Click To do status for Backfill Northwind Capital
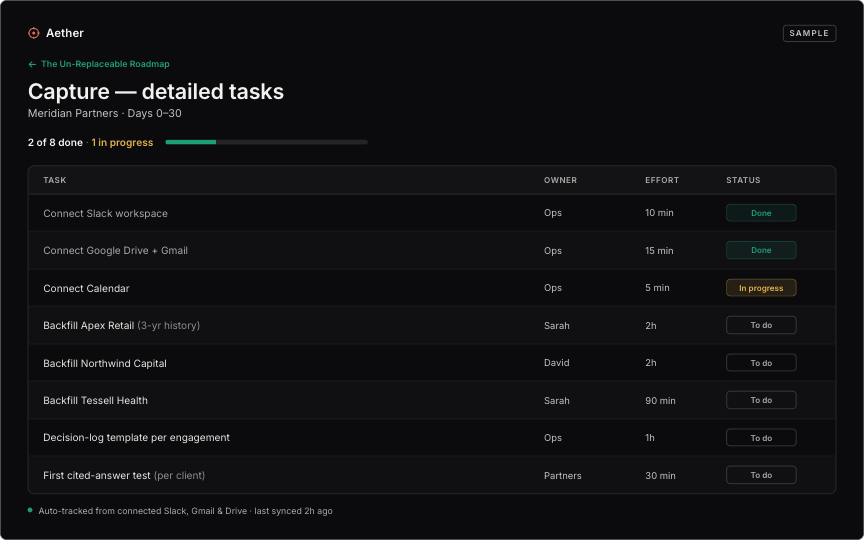Screen dimensions: 864x540 [761, 363]
